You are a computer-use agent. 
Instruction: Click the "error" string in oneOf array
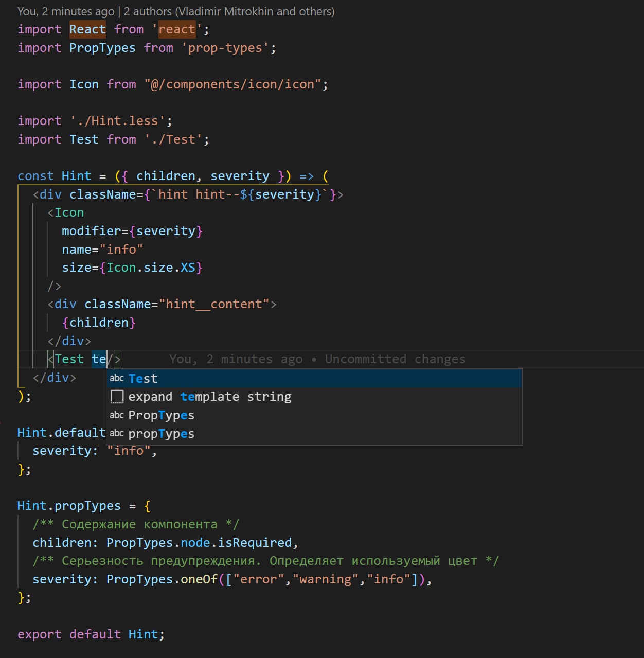tap(259, 579)
